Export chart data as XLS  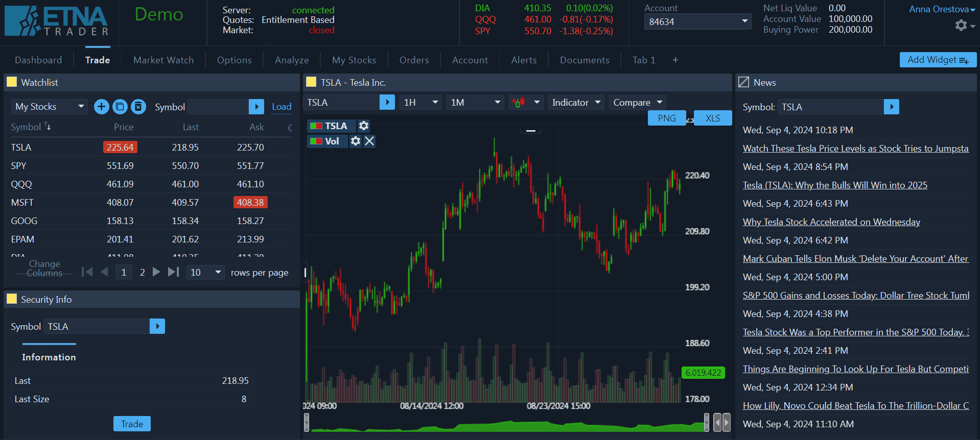(x=713, y=118)
